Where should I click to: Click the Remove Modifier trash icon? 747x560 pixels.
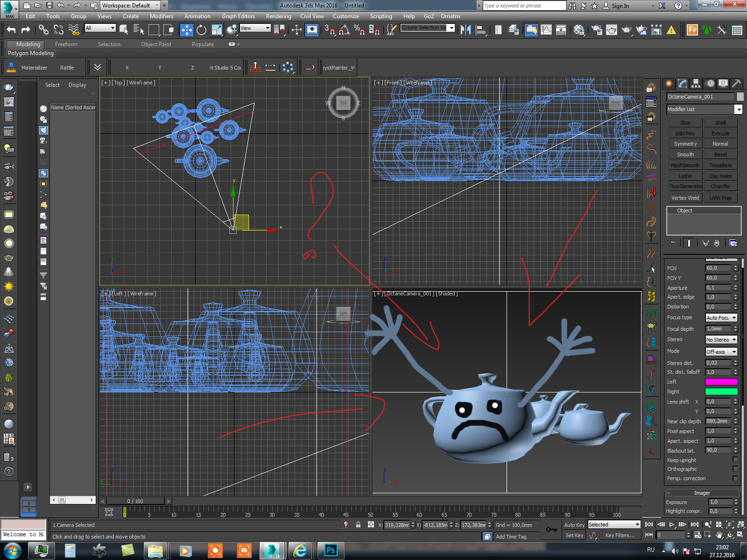(x=717, y=243)
